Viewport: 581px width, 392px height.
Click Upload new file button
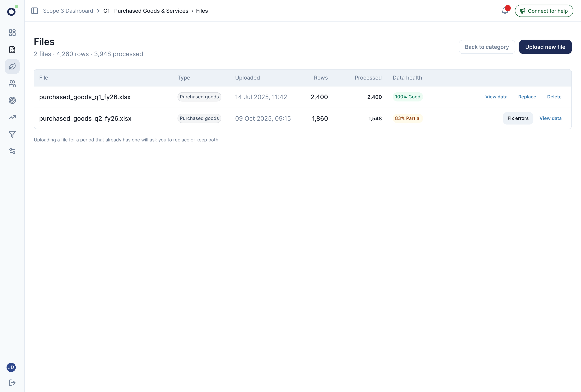[x=545, y=47]
